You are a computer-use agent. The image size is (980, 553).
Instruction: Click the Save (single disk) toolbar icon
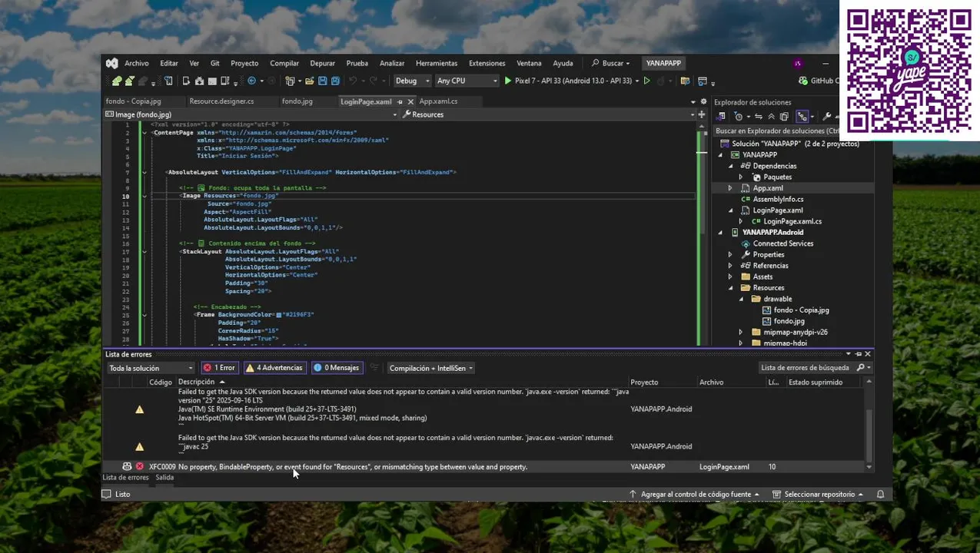point(323,81)
